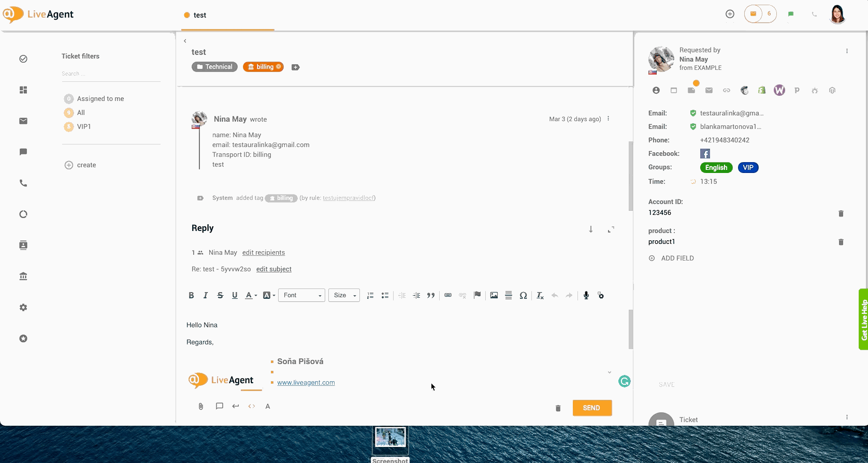This screenshot has width=868, height=463.
Task: Toggle italic text formatting
Action: click(206, 295)
